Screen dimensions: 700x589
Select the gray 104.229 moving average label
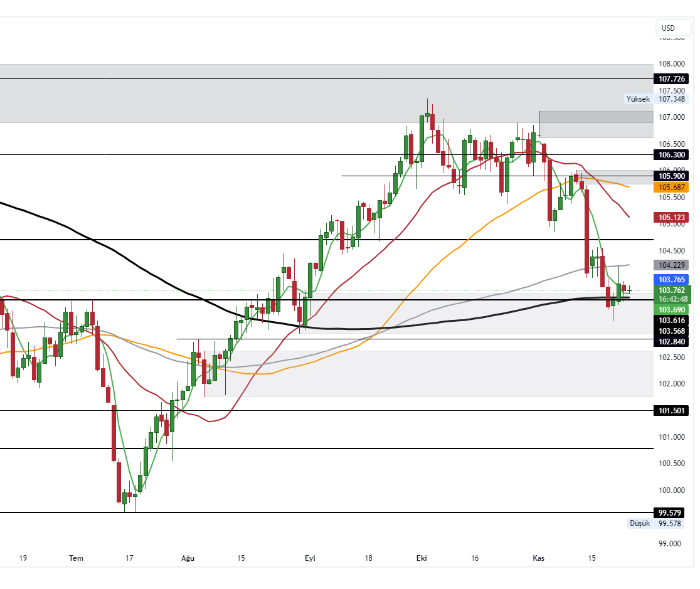pyautogui.click(x=671, y=265)
